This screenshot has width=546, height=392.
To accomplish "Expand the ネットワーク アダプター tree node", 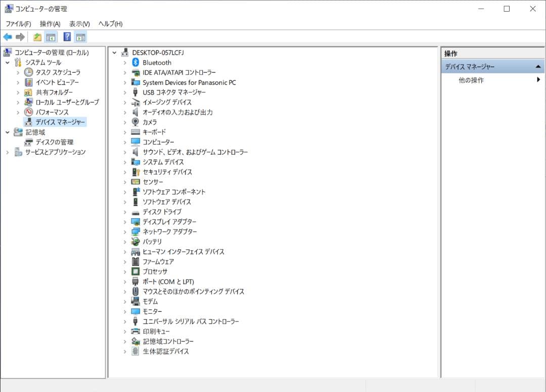I will click(124, 231).
